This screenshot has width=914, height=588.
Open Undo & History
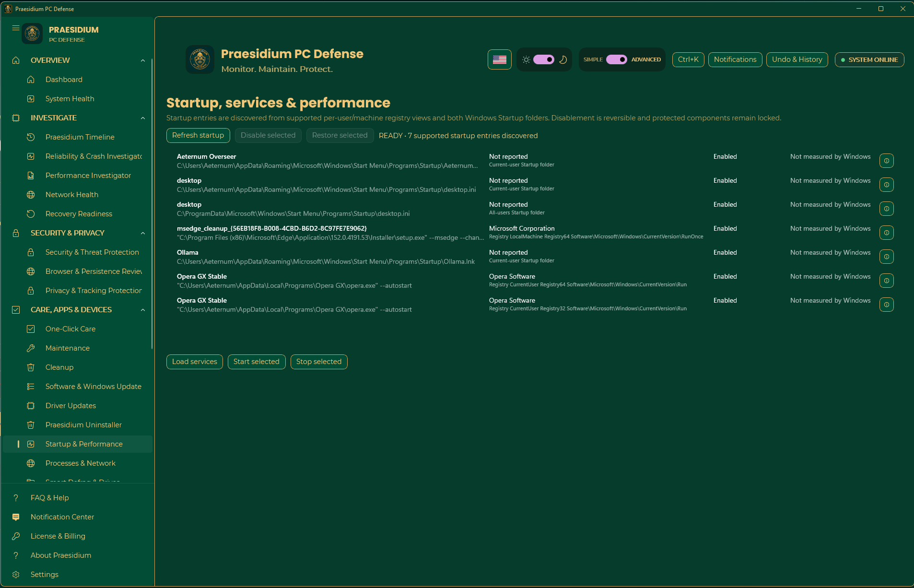point(797,59)
